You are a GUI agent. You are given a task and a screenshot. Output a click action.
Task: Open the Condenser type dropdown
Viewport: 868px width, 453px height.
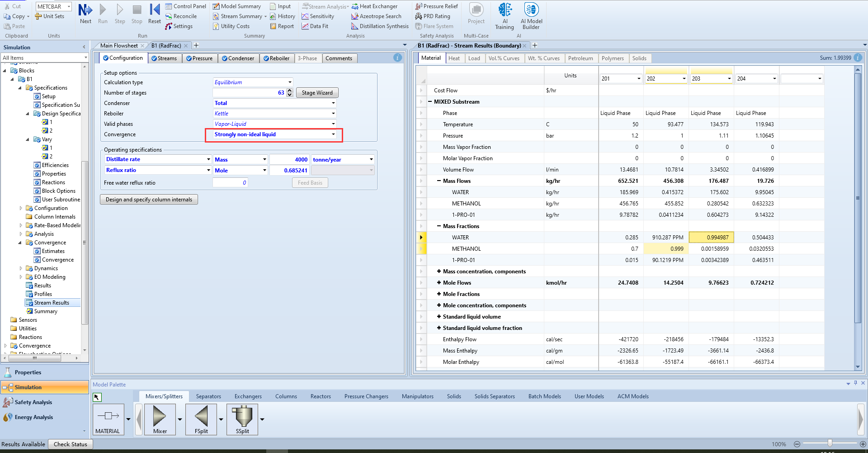333,103
